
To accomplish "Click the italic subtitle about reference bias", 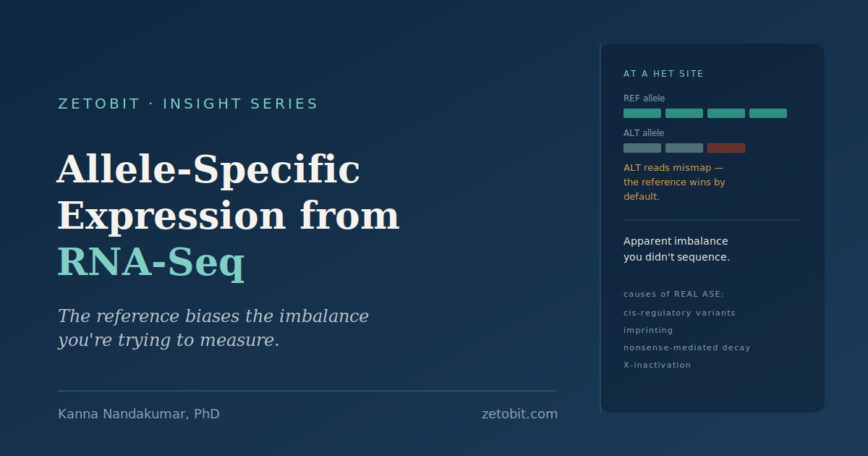I will (x=213, y=328).
